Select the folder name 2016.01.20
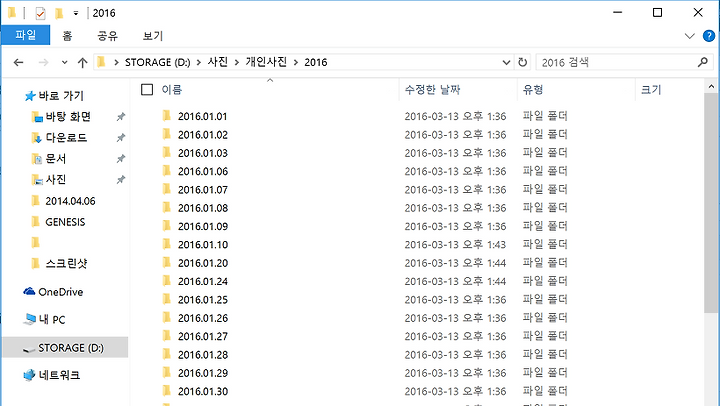The image size is (720, 406). (x=203, y=263)
